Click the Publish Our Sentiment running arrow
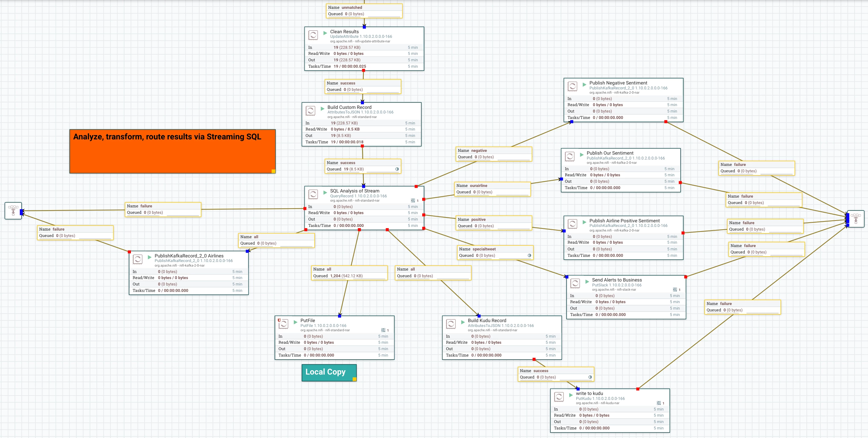The image size is (868, 438). pos(582,155)
